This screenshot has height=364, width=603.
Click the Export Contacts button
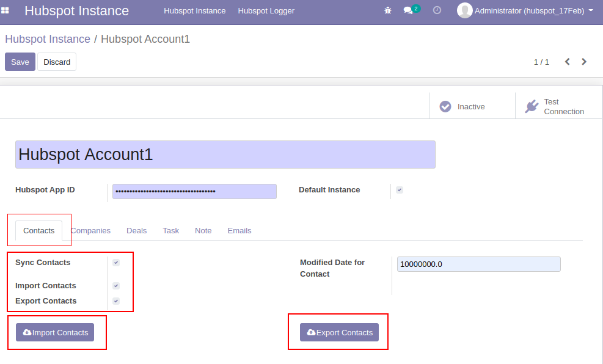[339, 332]
